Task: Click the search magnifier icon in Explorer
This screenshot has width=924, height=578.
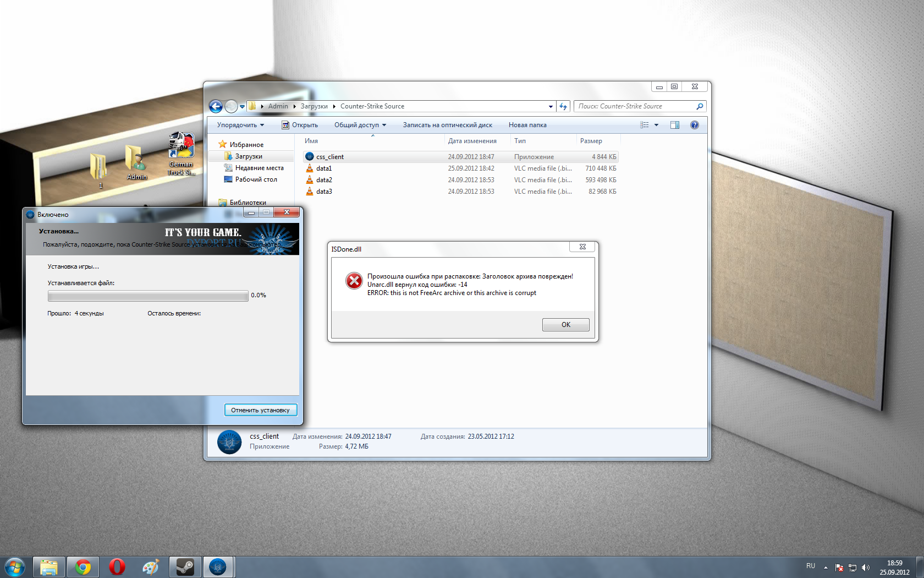Action: [x=700, y=106]
